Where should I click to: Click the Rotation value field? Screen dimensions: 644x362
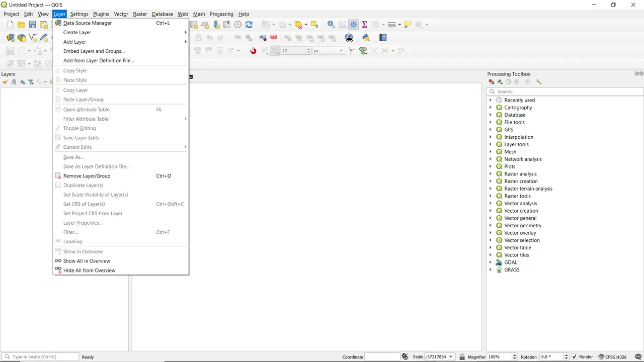tap(551, 357)
